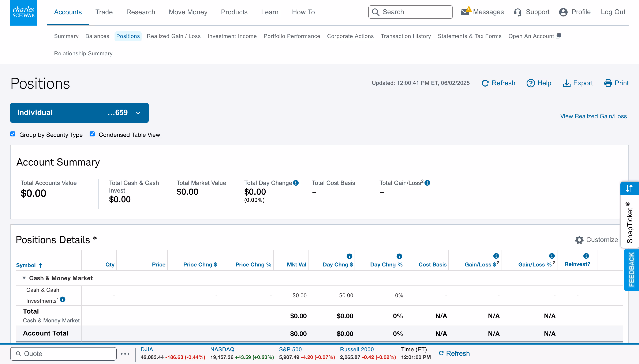This screenshot has height=364, width=639.
Task: Click the Export download icon
Action: [x=567, y=83]
